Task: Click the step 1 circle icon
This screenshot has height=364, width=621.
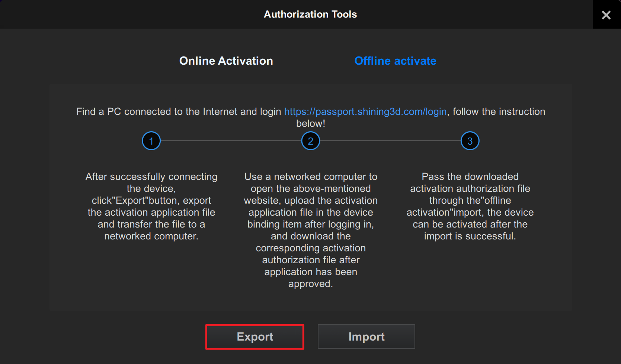Action: click(151, 141)
